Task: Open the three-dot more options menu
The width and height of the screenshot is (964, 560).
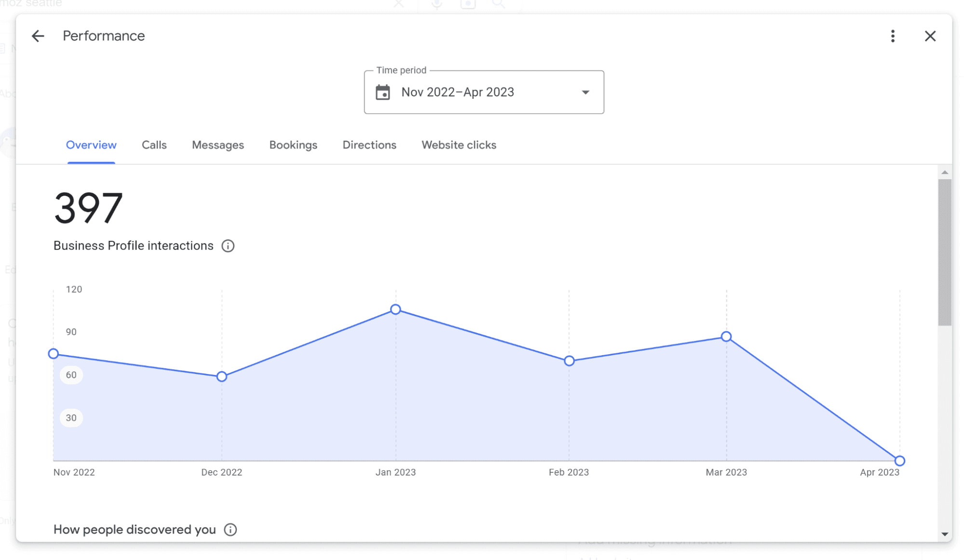Action: click(x=893, y=36)
